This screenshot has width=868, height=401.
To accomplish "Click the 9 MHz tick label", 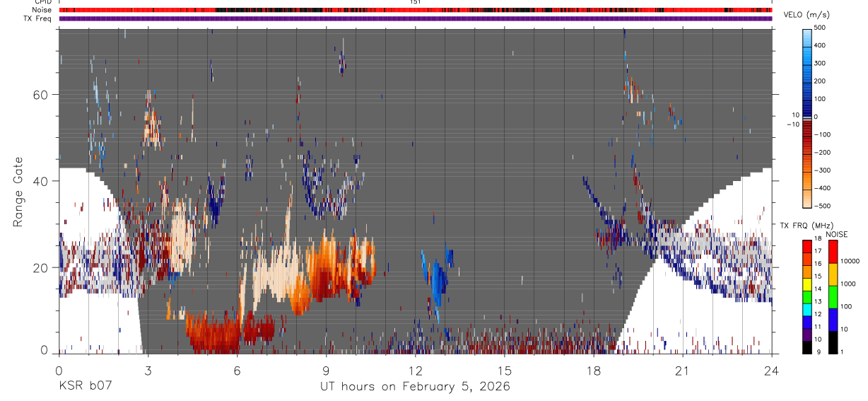I will point(819,352).
